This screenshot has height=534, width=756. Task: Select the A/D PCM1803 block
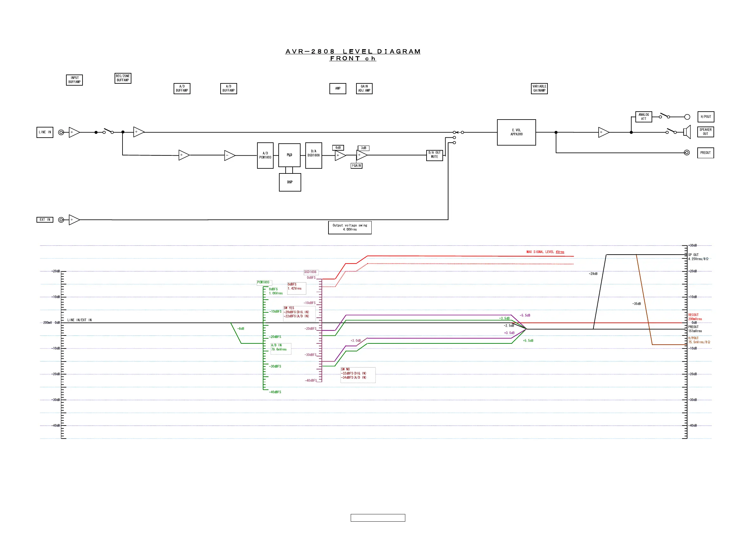(x=265, y=156)
